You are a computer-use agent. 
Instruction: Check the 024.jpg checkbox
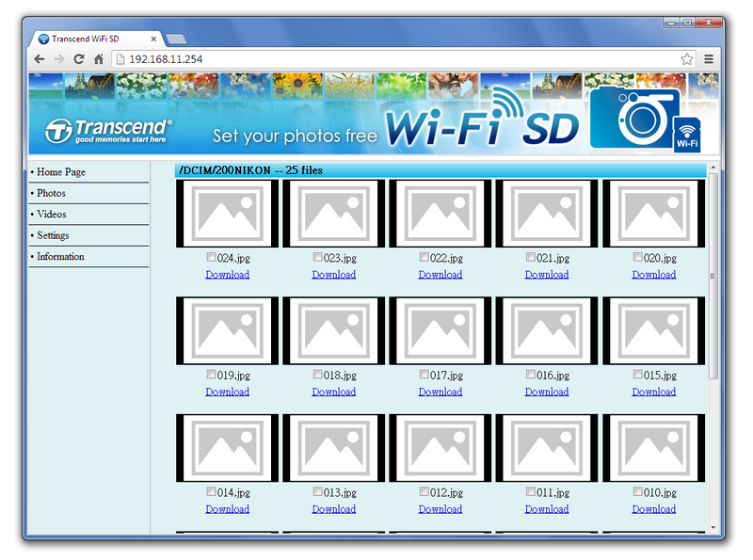tap(212, 257)
